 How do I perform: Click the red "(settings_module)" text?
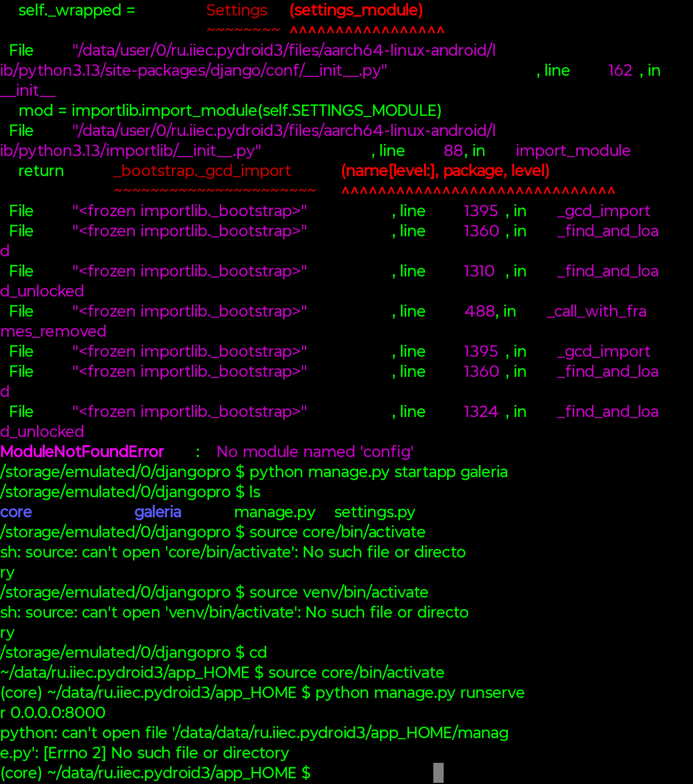357,10
